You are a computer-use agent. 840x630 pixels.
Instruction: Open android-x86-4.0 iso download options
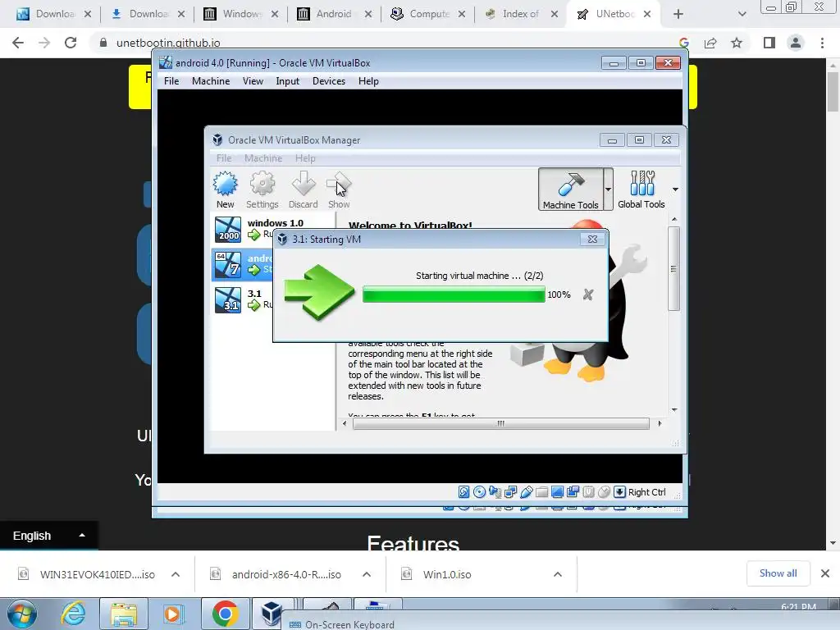point(367,574)
